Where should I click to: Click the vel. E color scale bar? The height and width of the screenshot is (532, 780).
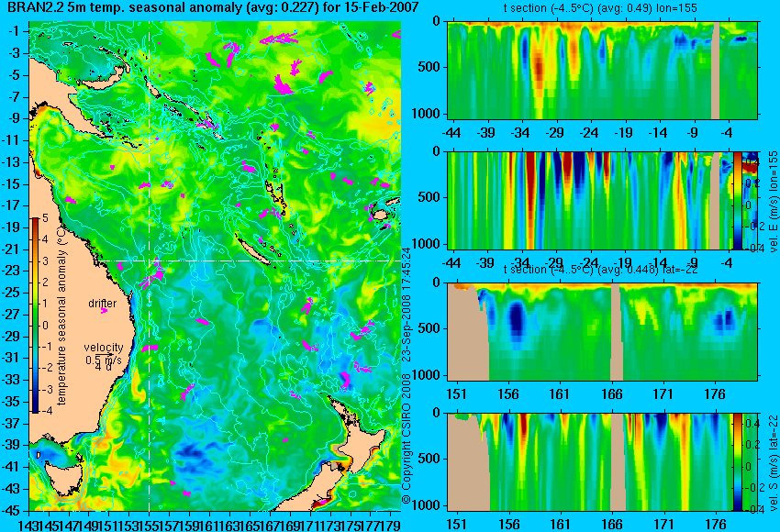(738, 200)
